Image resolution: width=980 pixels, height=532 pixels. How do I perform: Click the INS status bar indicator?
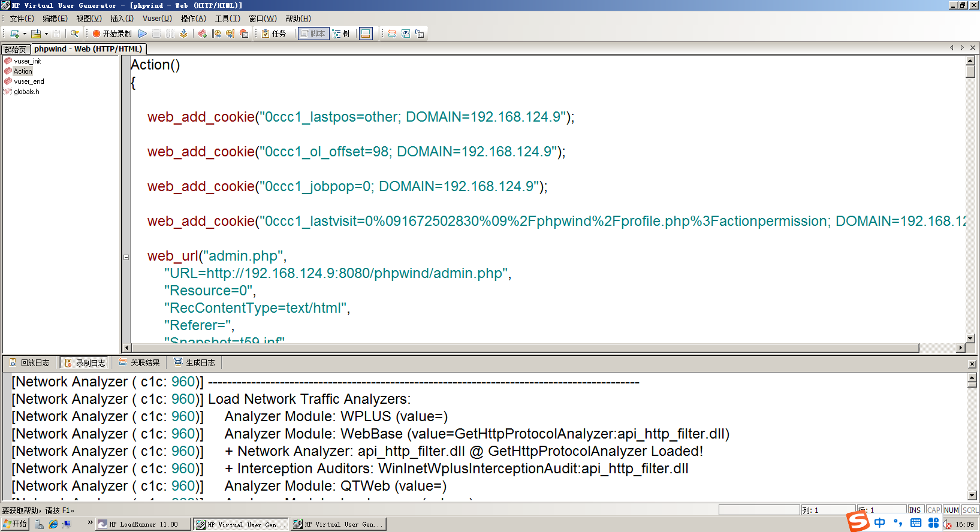click(915, 510)
